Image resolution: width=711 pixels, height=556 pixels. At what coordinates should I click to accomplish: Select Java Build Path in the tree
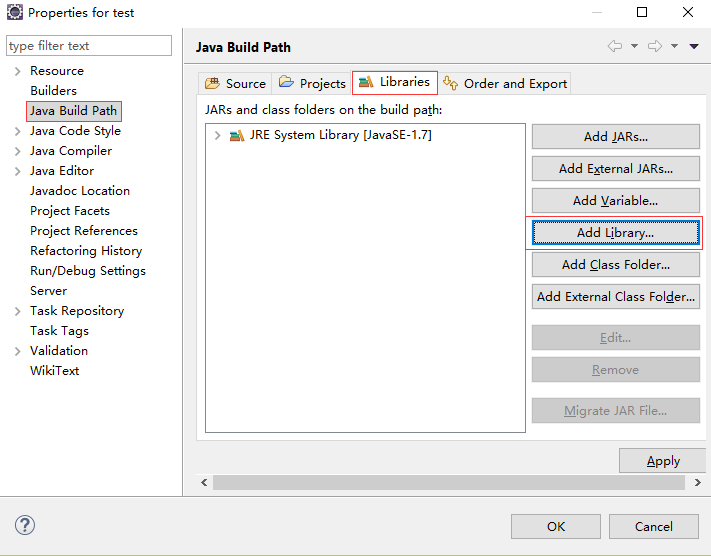(x=73, y=111)
